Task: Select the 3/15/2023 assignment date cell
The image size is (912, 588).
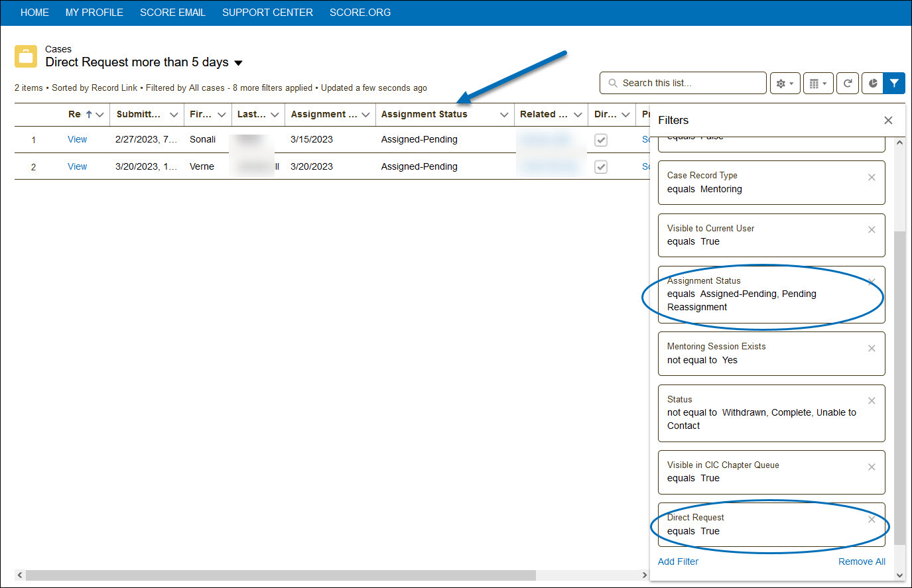Action: (x=312, y=139)
